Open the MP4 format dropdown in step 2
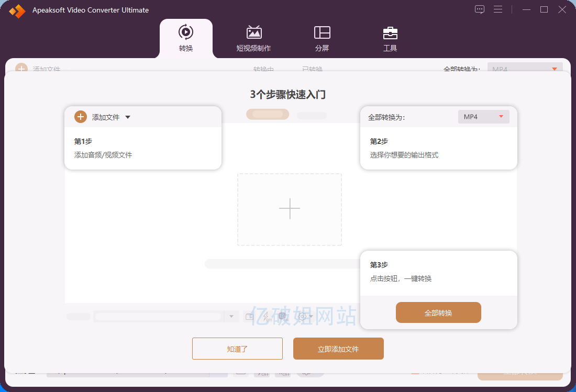Image resolution: width=576 pixels, height=392 pixels. pyautogui.click(x=483, y=117)
